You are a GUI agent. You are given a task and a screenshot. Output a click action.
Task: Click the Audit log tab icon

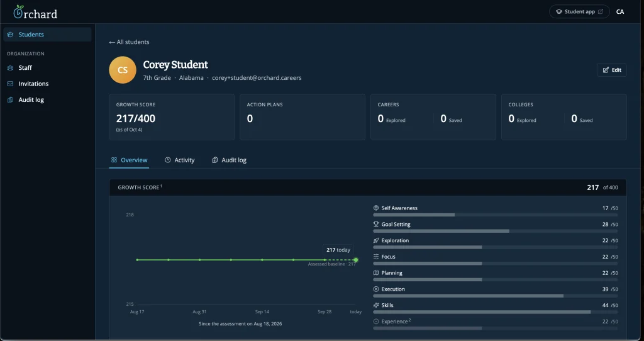[x=214, y=160]
